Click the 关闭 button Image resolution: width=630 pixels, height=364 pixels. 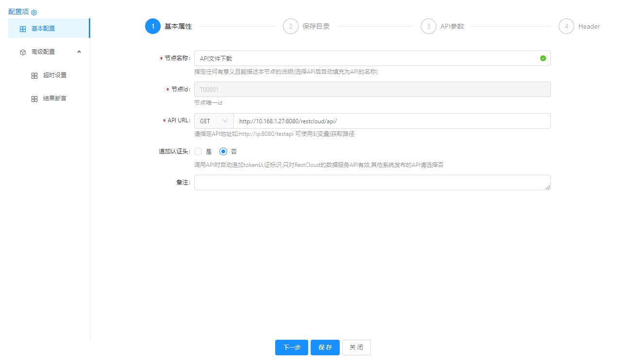356,347
